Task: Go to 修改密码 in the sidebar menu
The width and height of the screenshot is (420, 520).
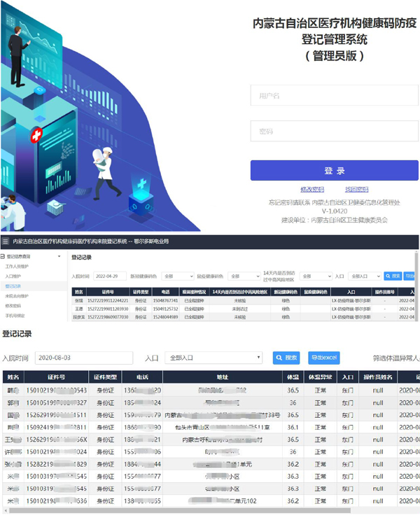Action: coord(14,306)
